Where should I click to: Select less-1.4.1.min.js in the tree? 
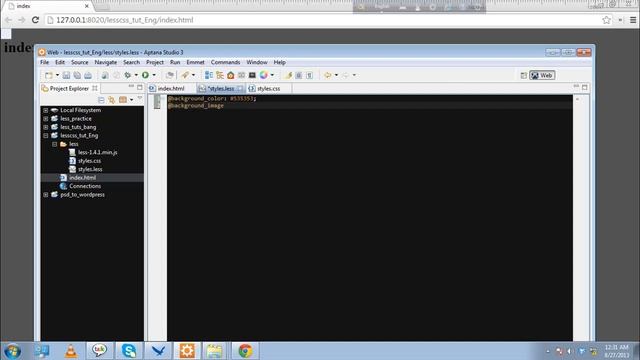point(98,152)
